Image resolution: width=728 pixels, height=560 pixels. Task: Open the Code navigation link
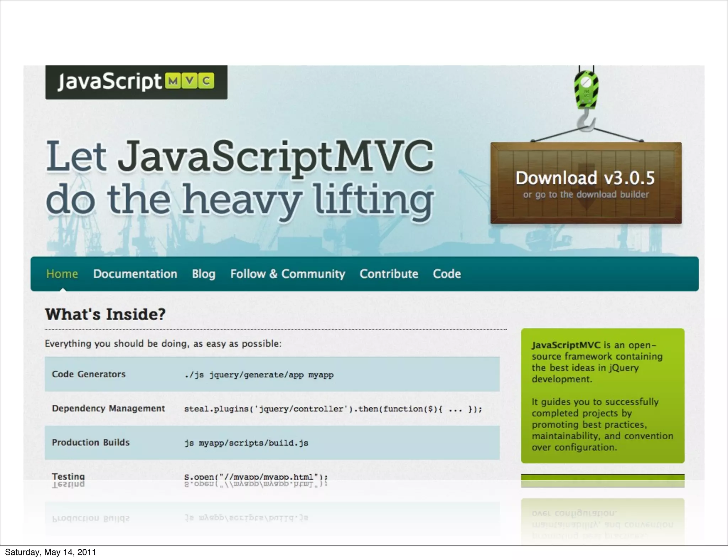click(x=447, y=274)
